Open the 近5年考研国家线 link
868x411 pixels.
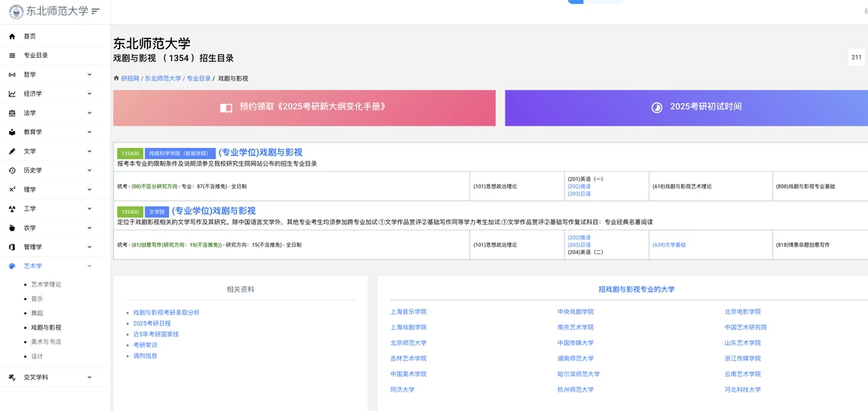click(156, 334)
